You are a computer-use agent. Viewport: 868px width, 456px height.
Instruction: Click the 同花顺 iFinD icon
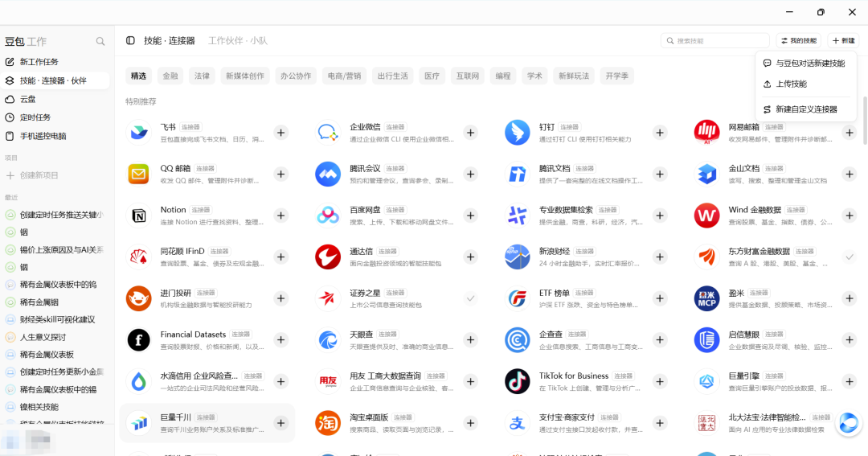tap(139, 257)
